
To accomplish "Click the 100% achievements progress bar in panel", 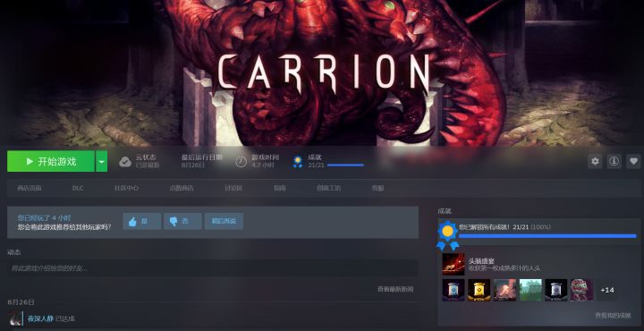I will [547, 236].
